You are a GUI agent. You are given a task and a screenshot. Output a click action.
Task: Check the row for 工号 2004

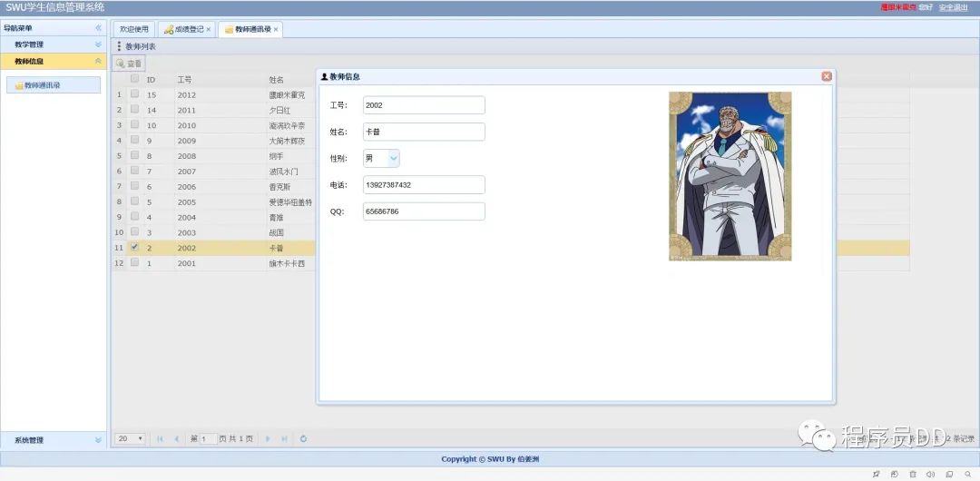(x=134, y=216)
